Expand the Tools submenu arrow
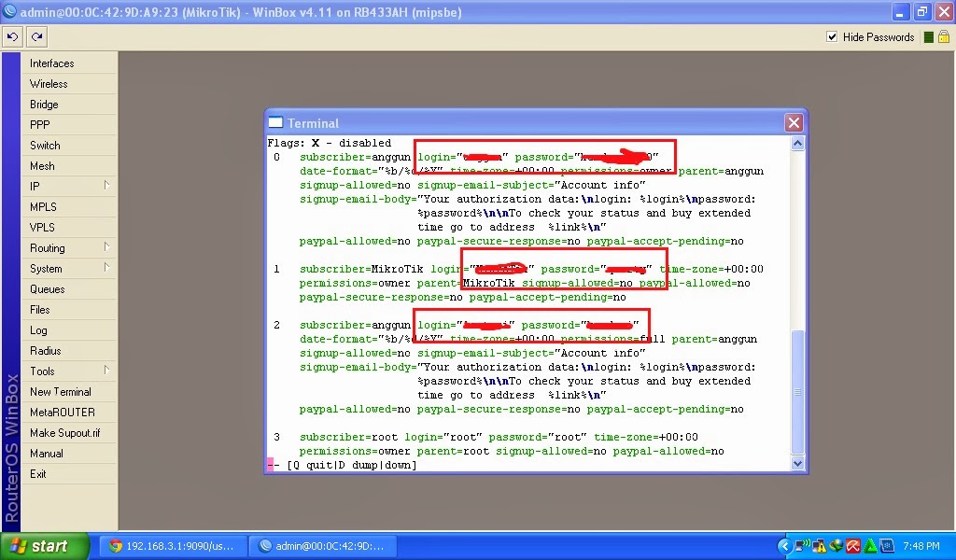The height and width of the screenshot is (560, 956). click(106, 370)
